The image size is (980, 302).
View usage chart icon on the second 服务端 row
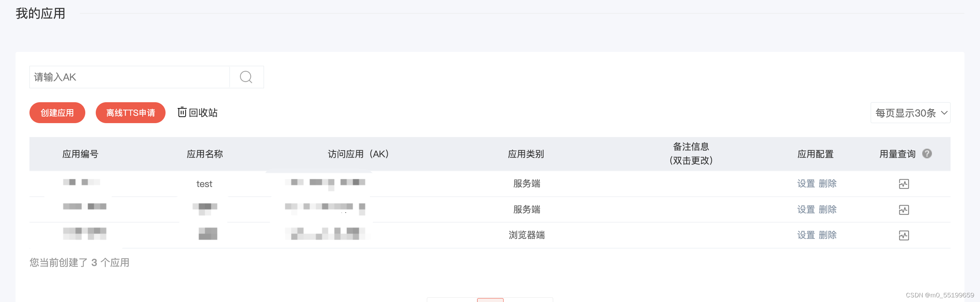(904, 209)
